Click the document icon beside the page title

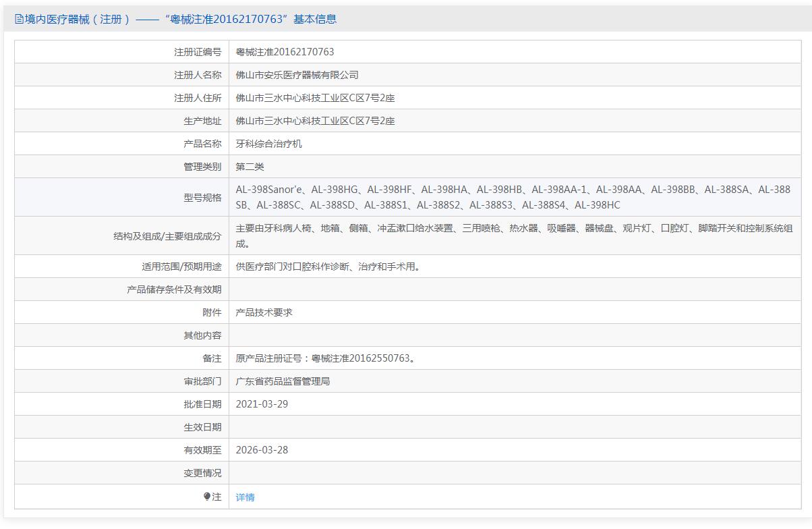pos(19,20)
